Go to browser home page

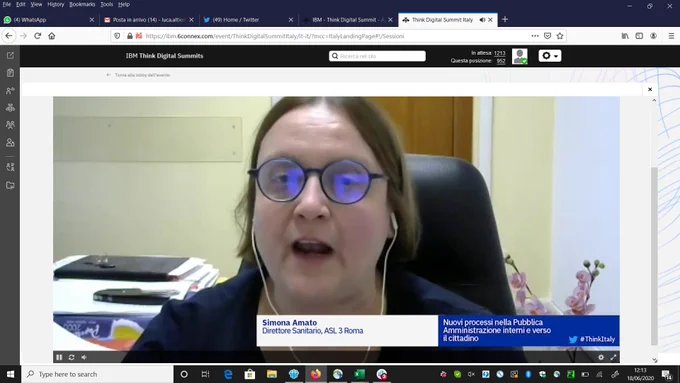point(52,36)
